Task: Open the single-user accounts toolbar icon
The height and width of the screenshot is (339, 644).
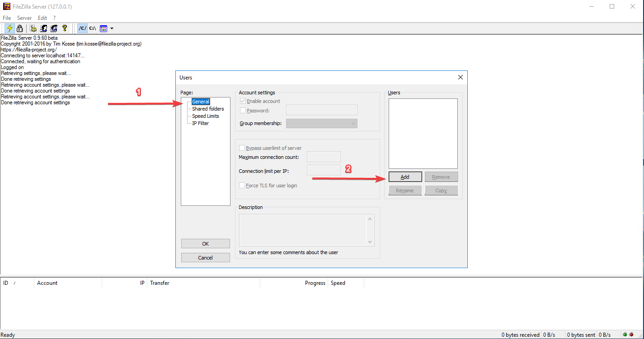Action: click(x=43, y=28)
